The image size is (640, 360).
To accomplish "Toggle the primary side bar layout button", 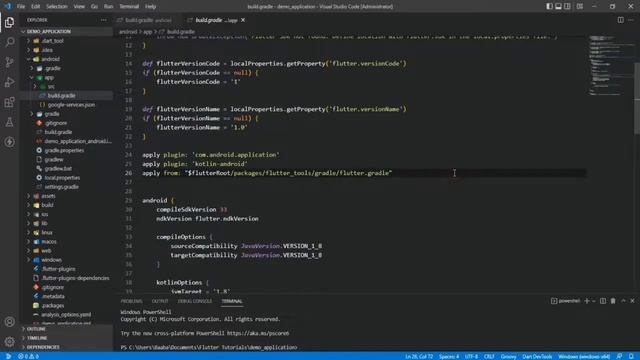I will click(549, 7).
